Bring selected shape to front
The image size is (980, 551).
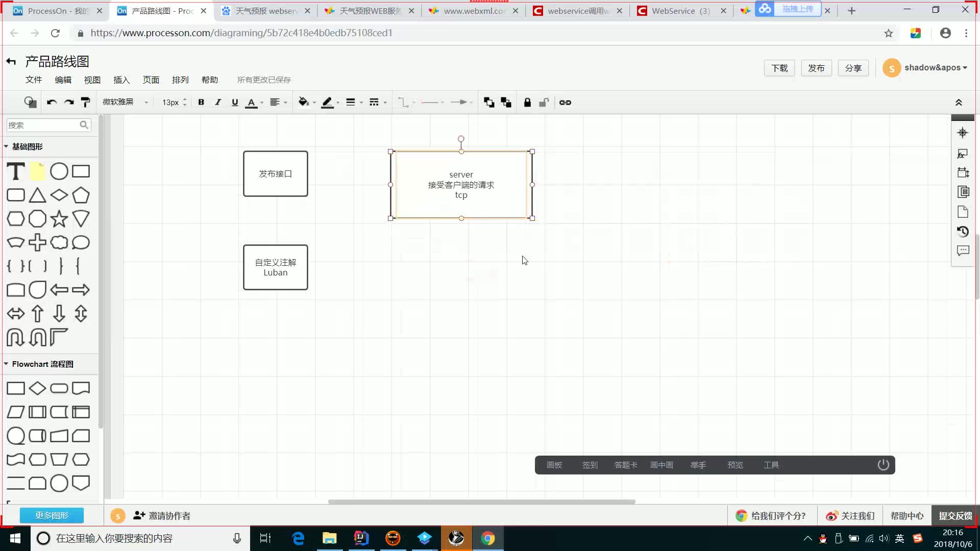tap(488, 103)
